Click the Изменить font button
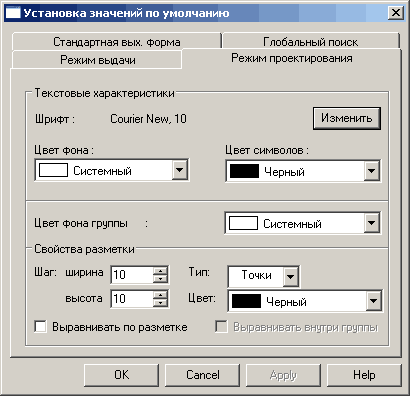Screen dimensions: 410x396 [x=347, y=118]
